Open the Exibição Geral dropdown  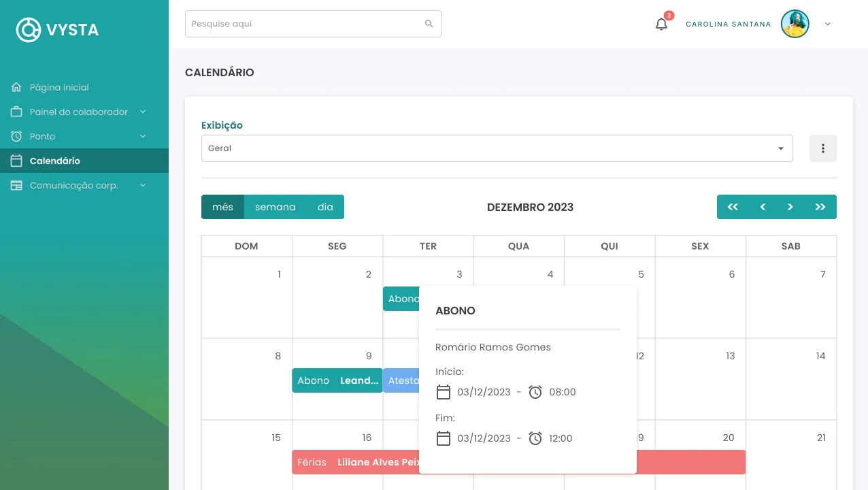pos(497,148)
